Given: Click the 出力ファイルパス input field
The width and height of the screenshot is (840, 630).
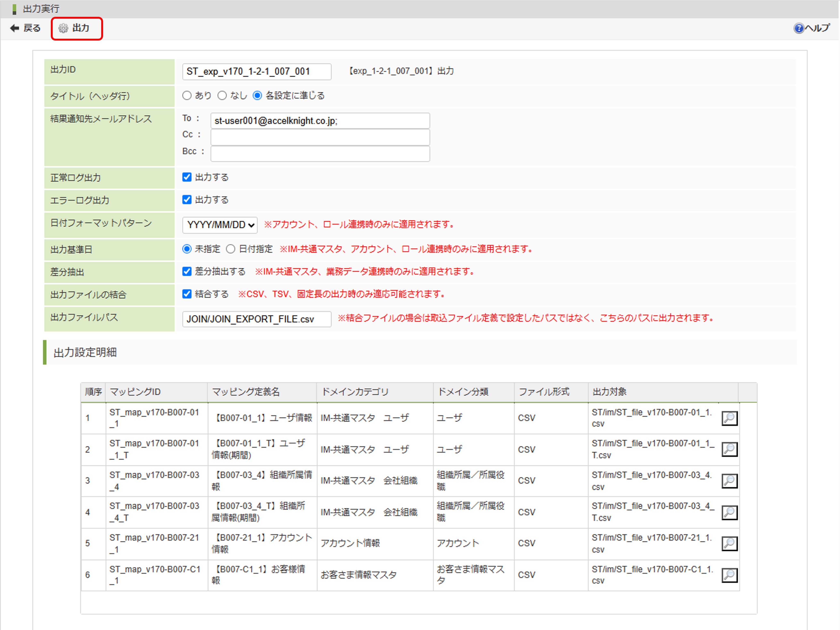Looking at the screenshot, I should [x=256, y=319].
